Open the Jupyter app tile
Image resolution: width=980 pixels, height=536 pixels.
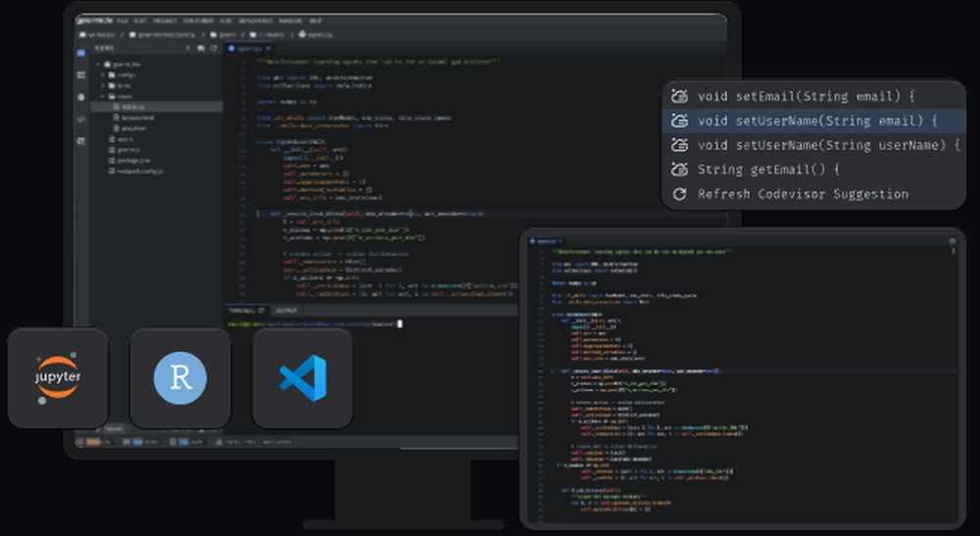[58, 378]
